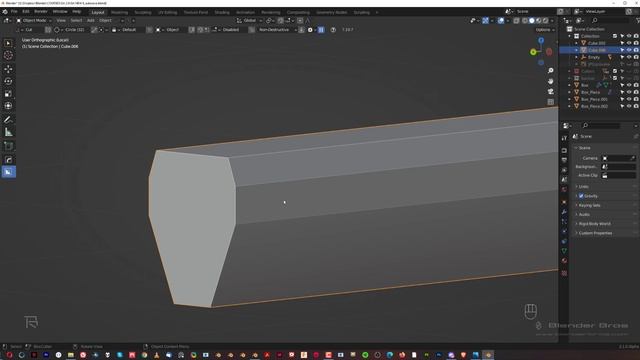The image size is (640, 360).
Task: Click the BoxCutter help question icon
Action: (x=333, y=30)
